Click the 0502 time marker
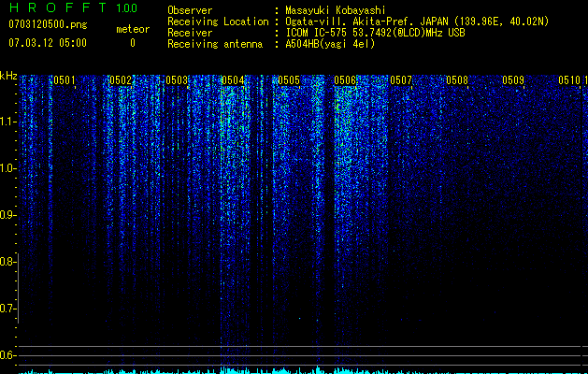This screenshot has height=374, width=588. click(121, 80)
